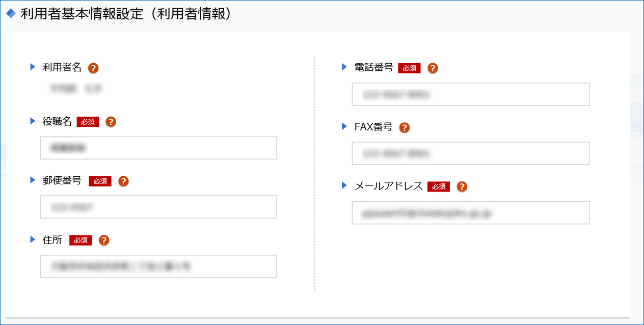Open help for 役職名 field
The width and height of the screenshot is (644, 325).
(x=111, y=122)
